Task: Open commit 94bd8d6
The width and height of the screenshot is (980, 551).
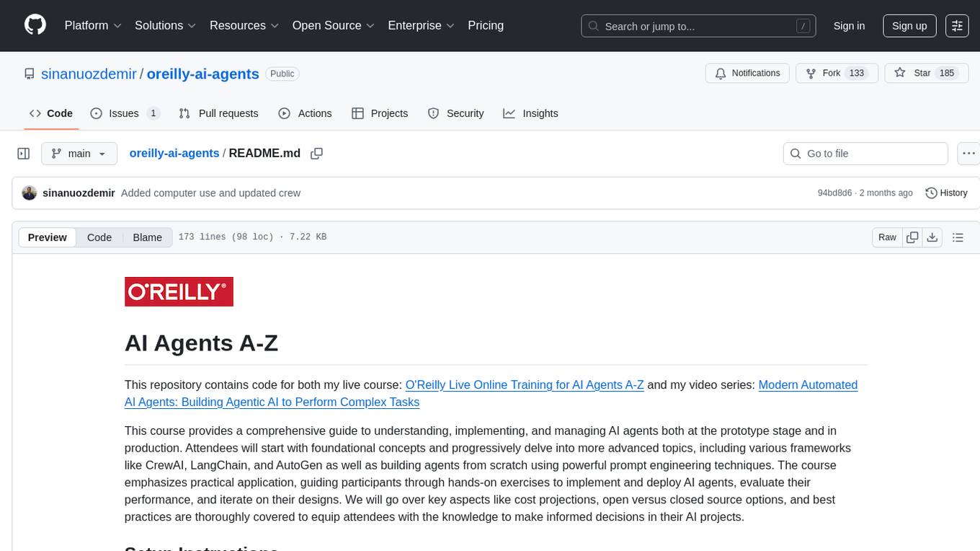Action: click(834, 193)
